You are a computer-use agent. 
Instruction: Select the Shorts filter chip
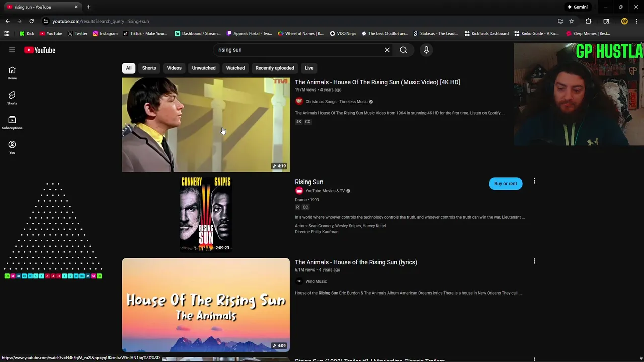149,68
